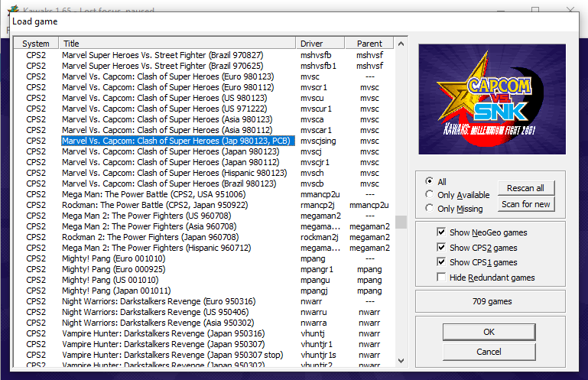Click the System column header
This screenshot has height=380, width=588.
(36, 44)
